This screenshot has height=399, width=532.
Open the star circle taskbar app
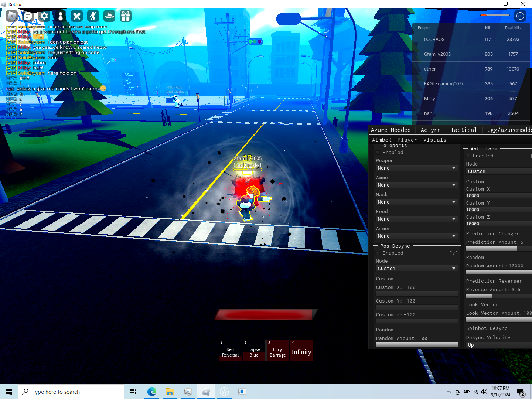(224, 392)
